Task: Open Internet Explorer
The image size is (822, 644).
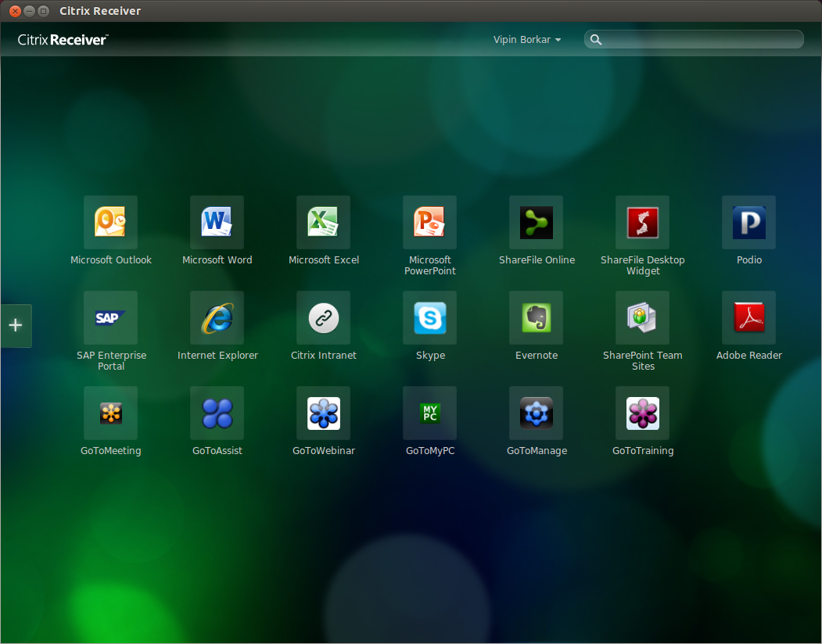Action: click(x=217, y=318)
